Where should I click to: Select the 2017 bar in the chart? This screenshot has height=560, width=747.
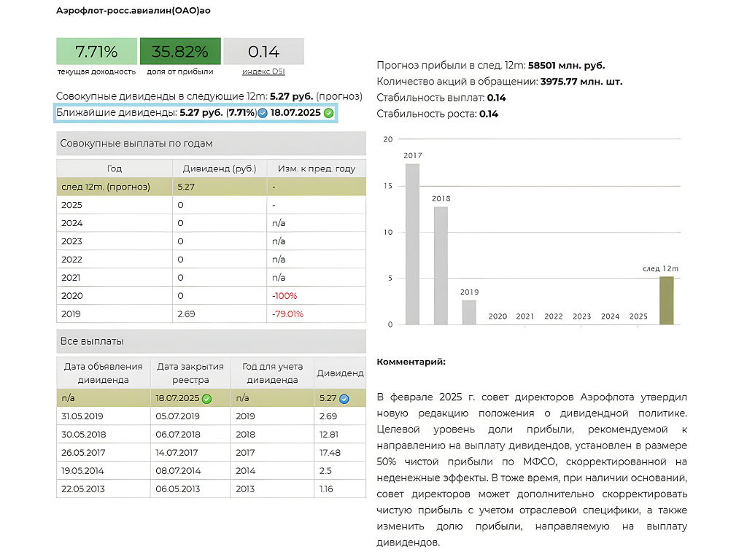click(x=412, y=244)
